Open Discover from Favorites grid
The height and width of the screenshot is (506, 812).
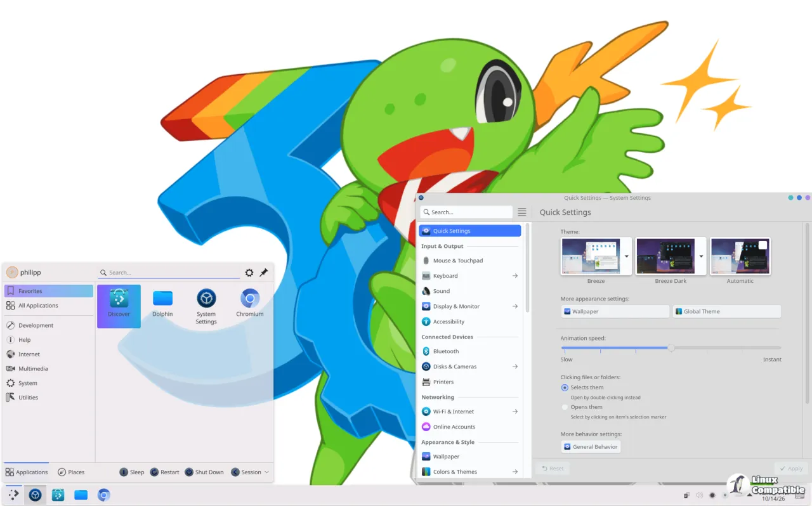(x=119, y=306)
